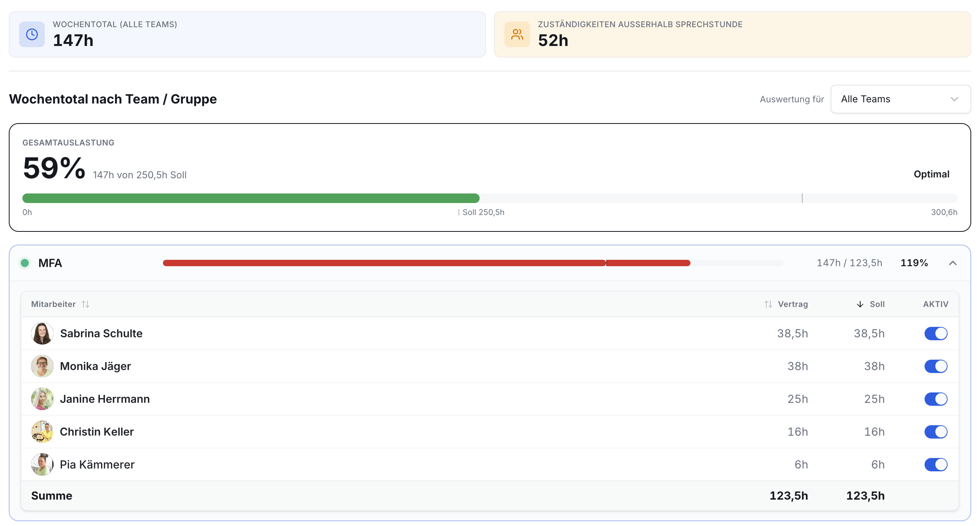
Task: Select the Janine Herrmann name
Action: (x=105, y=399)
